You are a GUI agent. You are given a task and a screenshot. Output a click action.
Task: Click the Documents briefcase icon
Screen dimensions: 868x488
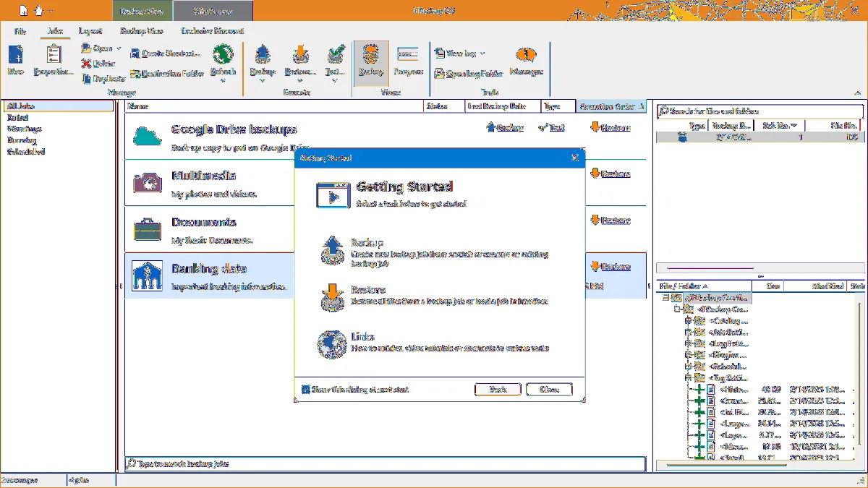pyautogui.click(x=148, y=228)
